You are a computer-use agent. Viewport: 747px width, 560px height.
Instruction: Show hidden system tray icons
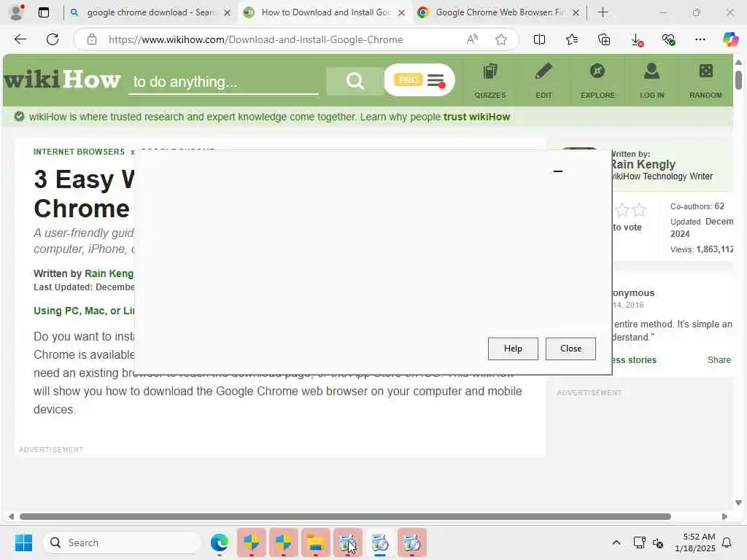(616, 542)
